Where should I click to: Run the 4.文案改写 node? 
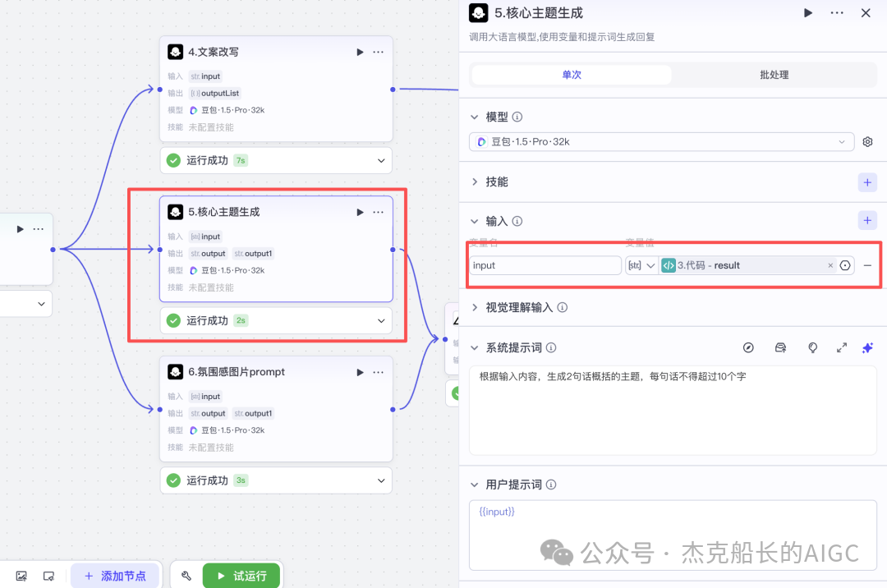point(360,52)
